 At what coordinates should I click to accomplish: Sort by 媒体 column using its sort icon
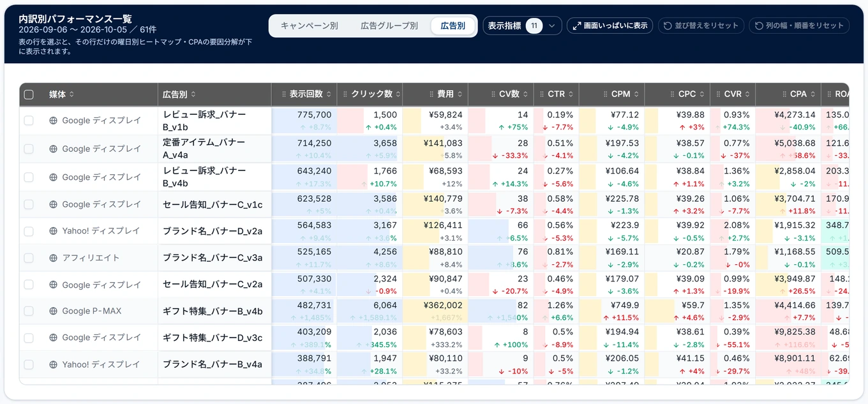72,94
